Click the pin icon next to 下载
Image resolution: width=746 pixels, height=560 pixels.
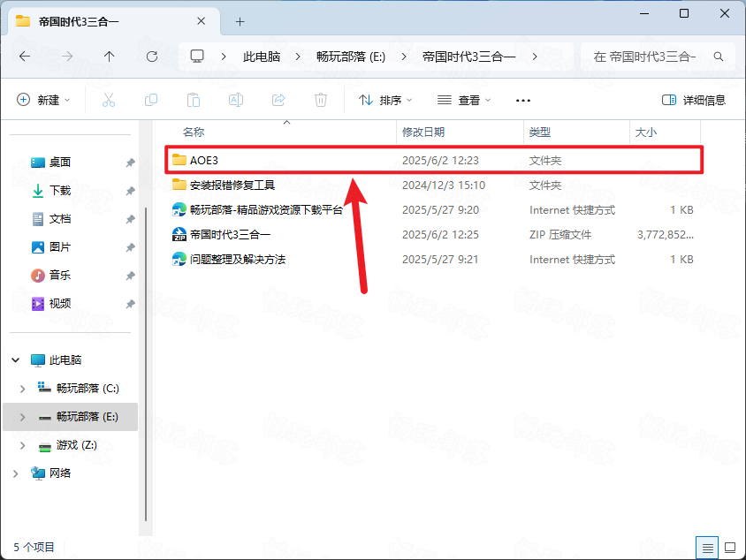(x=130, y=191)
